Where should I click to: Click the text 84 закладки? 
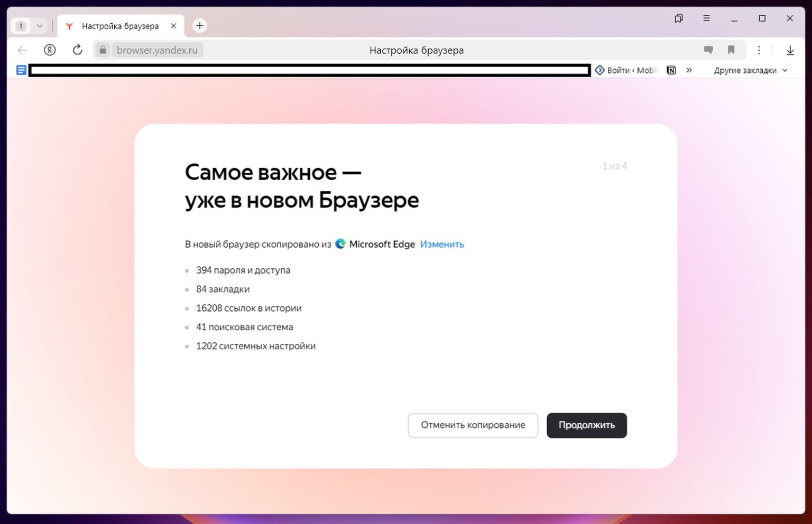pos(223,289)
